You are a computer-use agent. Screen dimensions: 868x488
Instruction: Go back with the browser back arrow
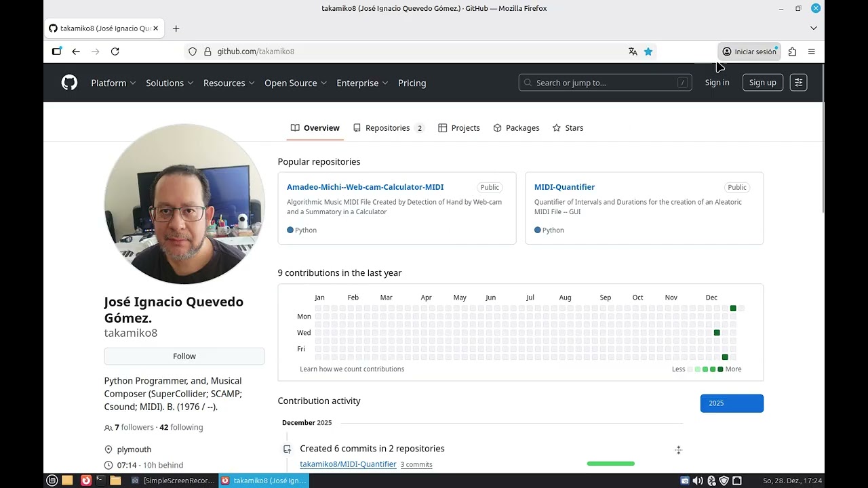(x=76, y=52)
